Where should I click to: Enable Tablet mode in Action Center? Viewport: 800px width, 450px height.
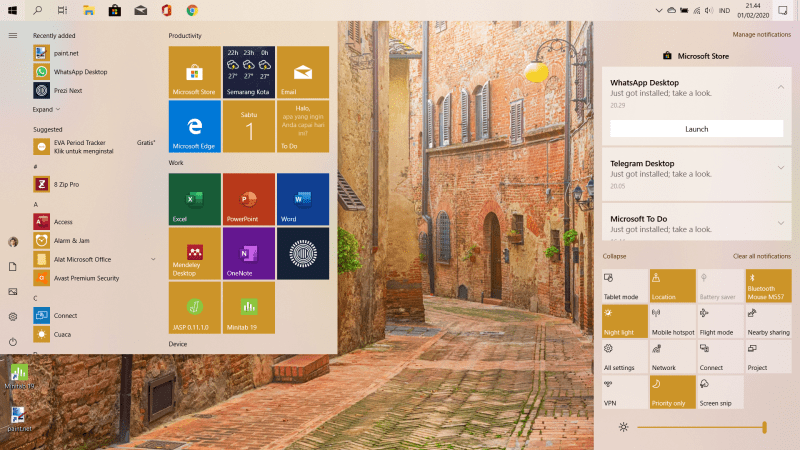pyautogui.click(x=624, y=284)
